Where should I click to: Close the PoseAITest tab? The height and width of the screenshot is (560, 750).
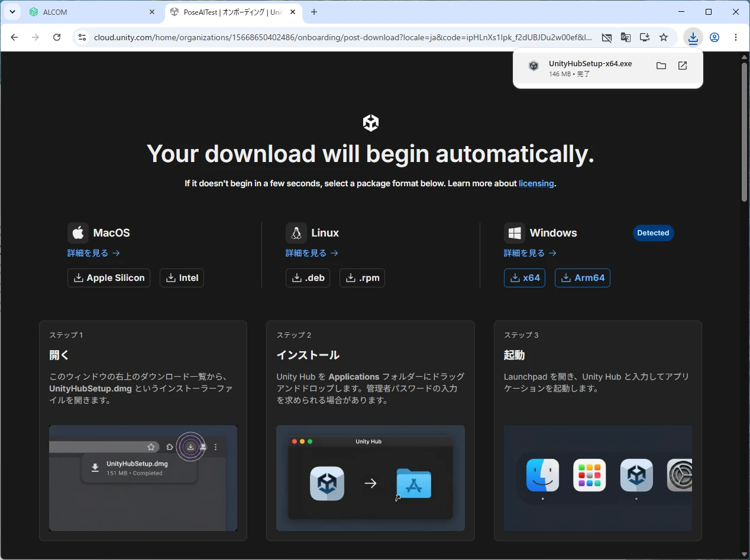[293, 12]
